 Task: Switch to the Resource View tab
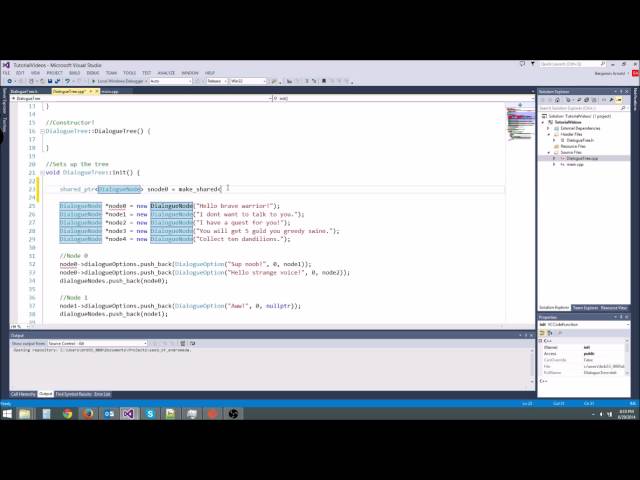[613, 308]
